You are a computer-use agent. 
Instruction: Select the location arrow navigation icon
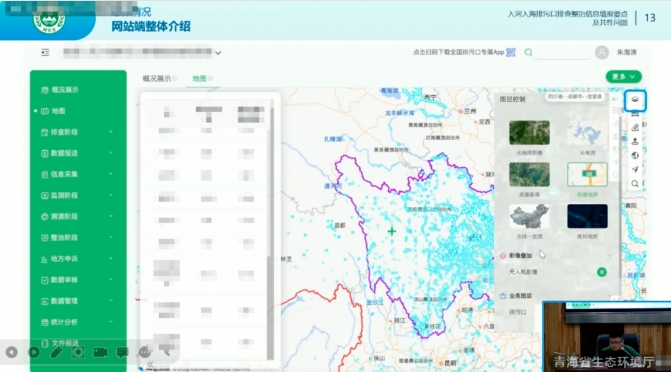pyautogui.click(x=635, y=170)
